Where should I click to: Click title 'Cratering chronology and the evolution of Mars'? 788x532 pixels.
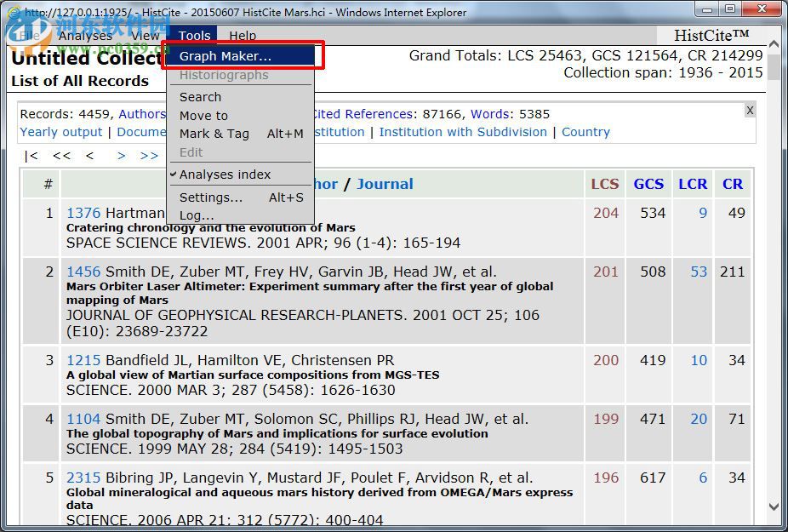coord(210,228)
